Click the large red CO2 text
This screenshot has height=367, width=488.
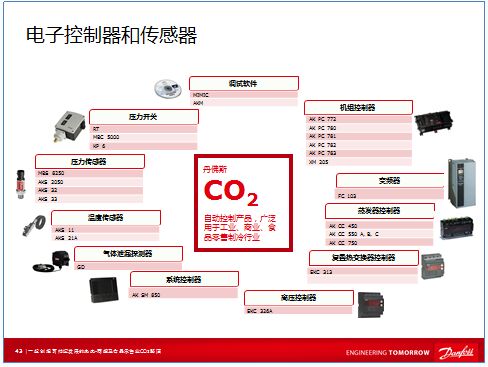pyautogui.click(x=231, y=192)
